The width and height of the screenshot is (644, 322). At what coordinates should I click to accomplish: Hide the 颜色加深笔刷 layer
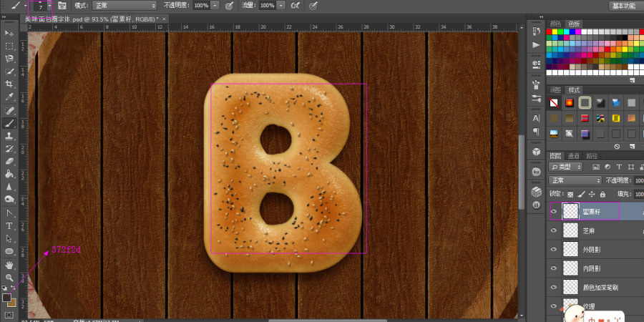[554, 287]
